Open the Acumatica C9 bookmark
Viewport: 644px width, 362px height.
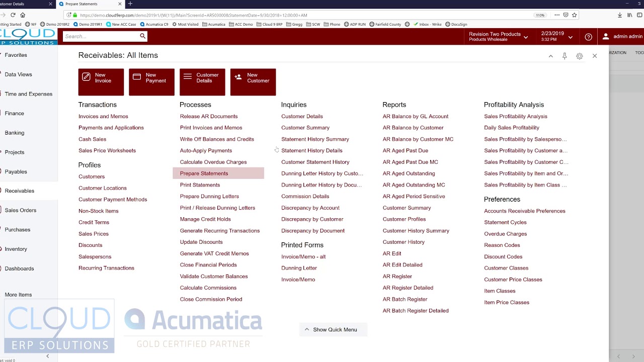point(154,24)
